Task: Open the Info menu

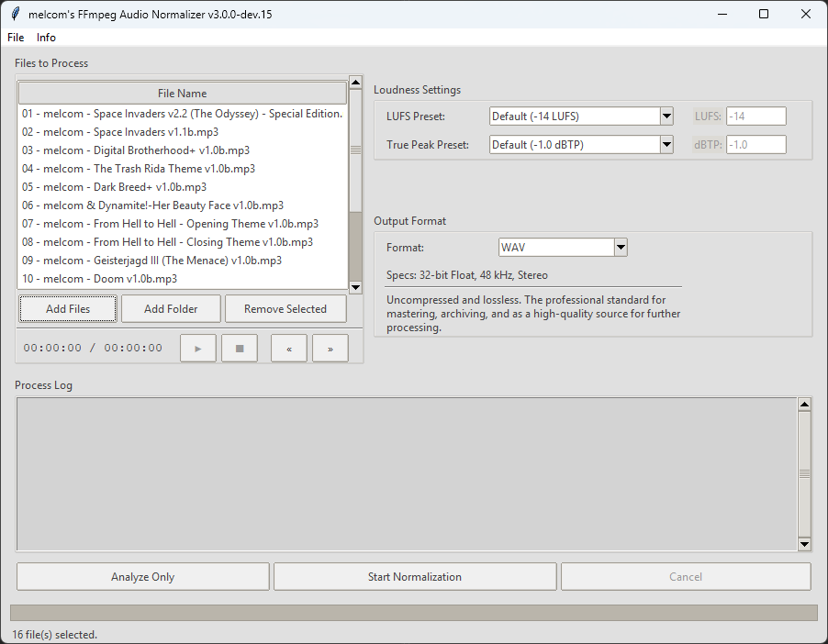Action: click(x=46, y=38)
